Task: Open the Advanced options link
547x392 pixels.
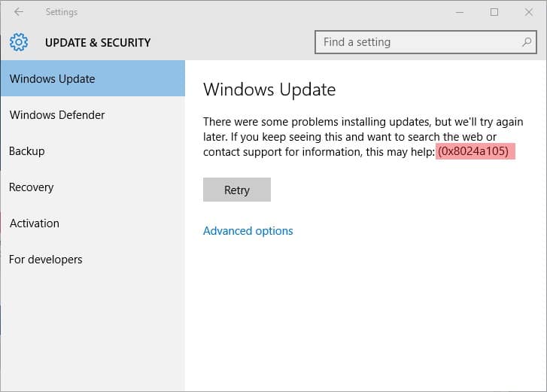Action: [x=248, y=231]
